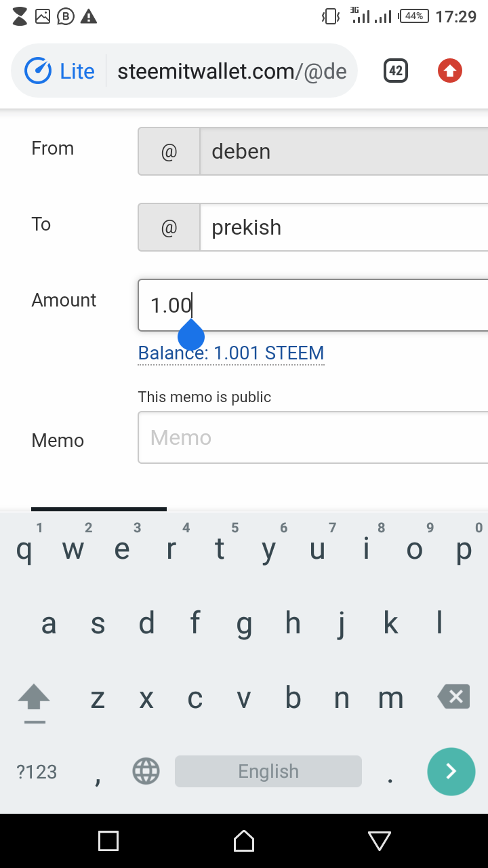
Task: Tap the Lite mode speedometer icon
Action: (x=38, y=71)
